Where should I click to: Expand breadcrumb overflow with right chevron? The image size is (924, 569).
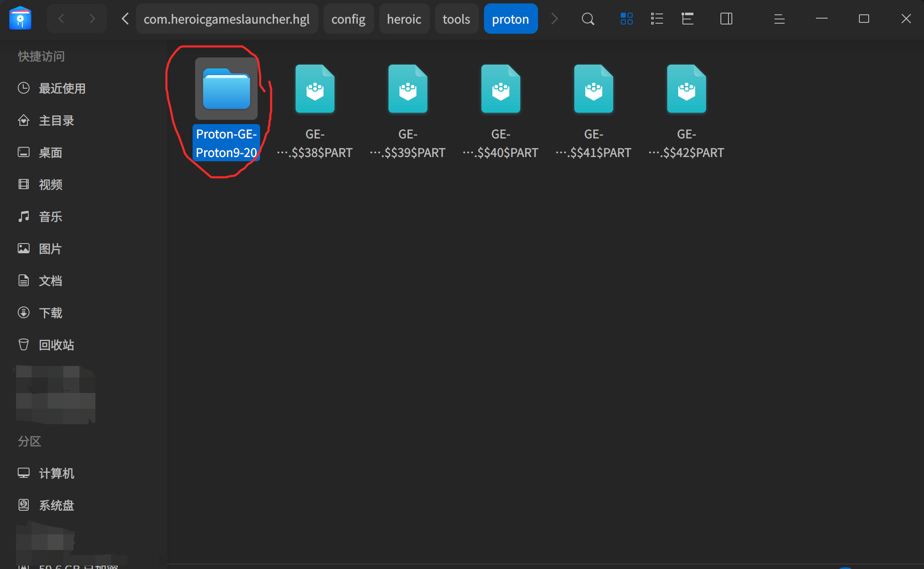tap(554, 19)
